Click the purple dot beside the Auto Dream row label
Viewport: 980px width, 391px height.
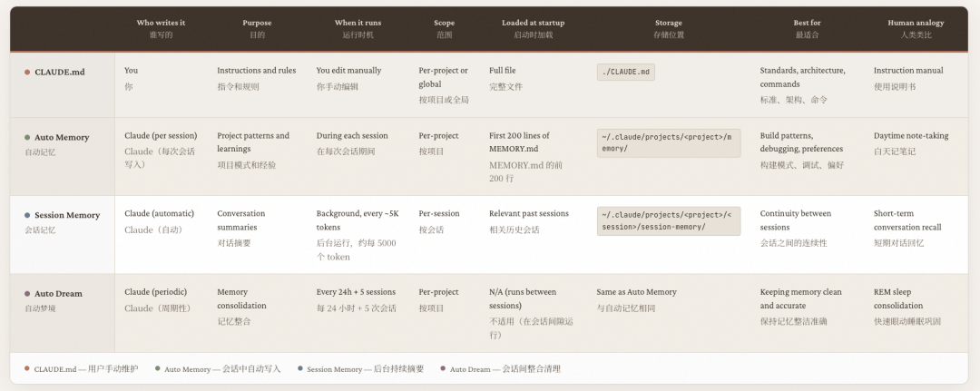(x=27, y=294)
